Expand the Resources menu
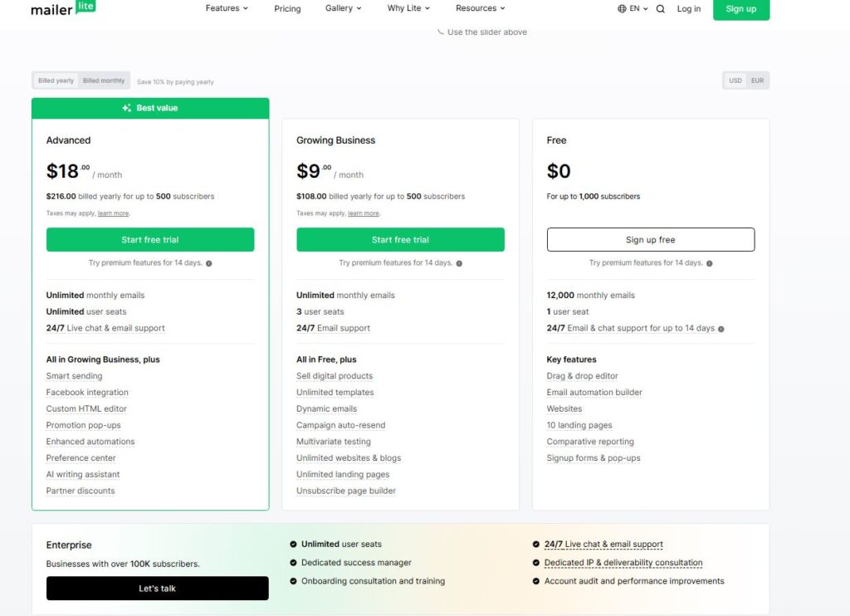 pos(481,8)
